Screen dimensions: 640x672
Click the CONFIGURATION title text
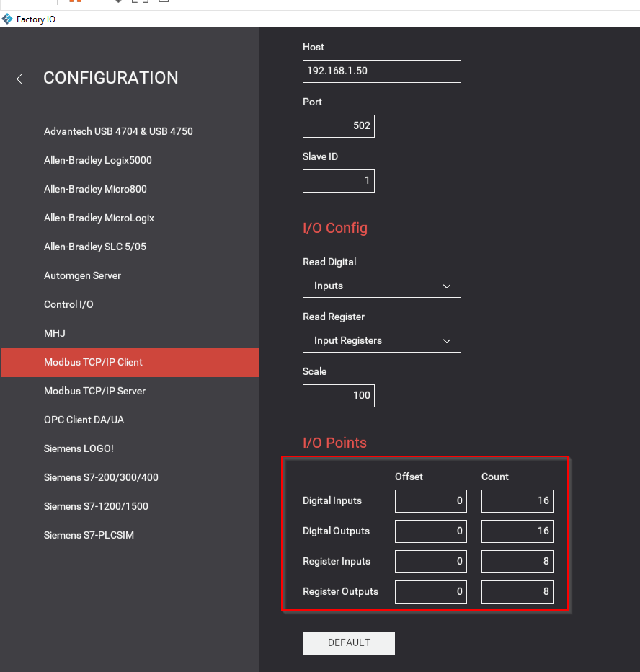click(111, 78)
